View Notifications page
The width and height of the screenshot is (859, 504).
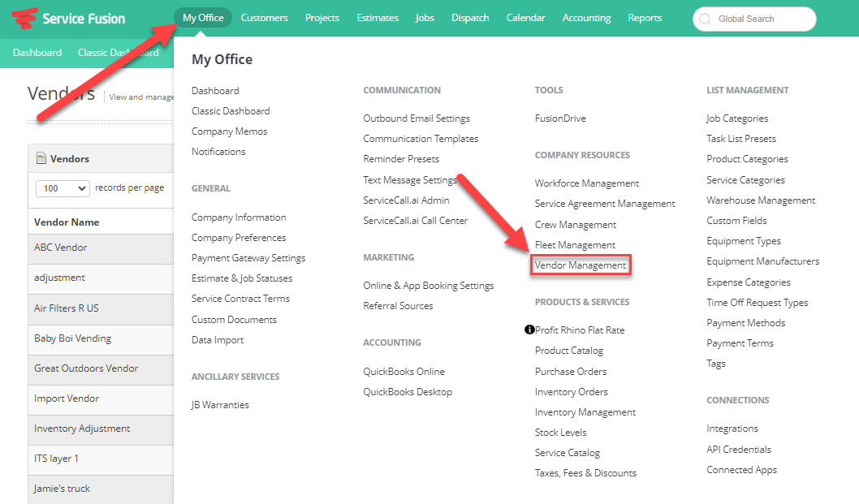tap(218, 151)
